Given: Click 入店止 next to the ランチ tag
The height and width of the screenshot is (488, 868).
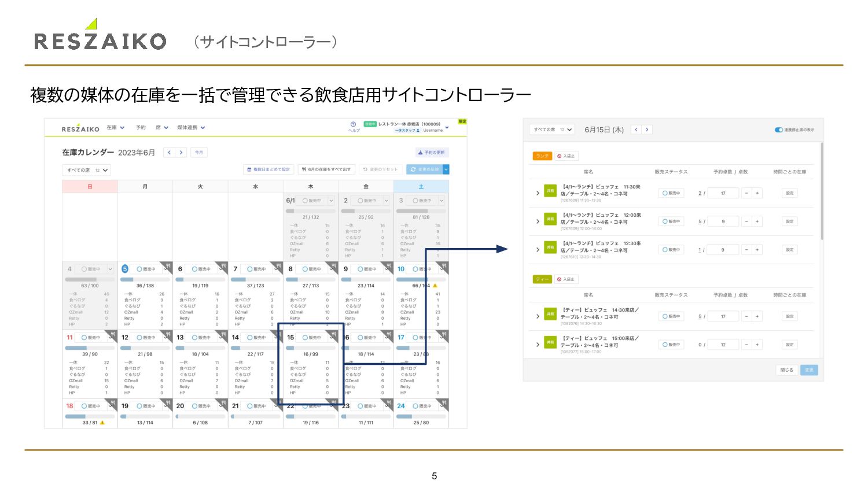Looking at the screenshot, I should (x=566, y=156).
